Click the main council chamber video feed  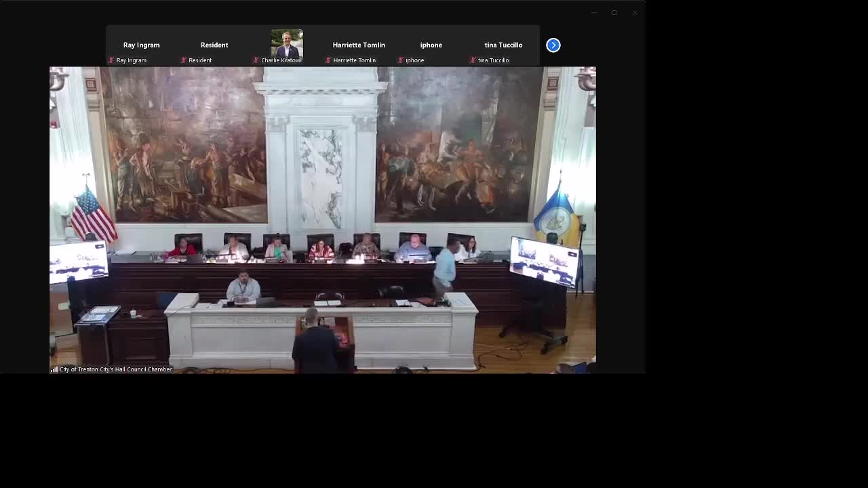tap(323, 220)
